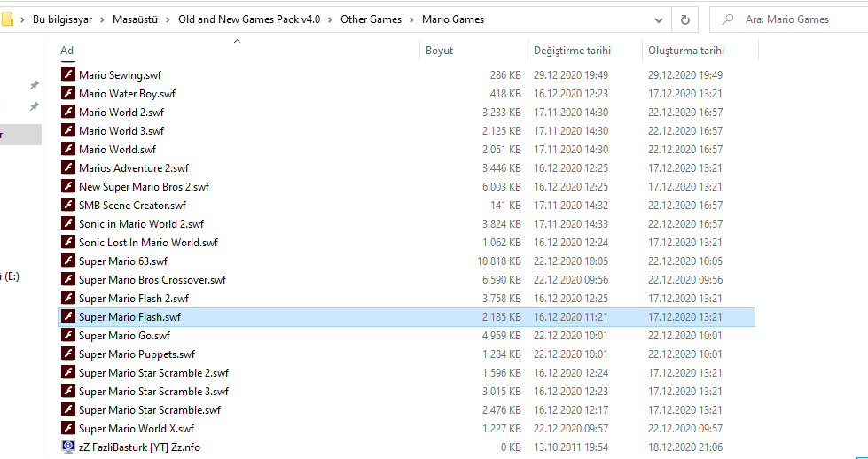Select file name New Super Mario Bros 2.swf
Image resolution: width=868 pixels, height=459 pixels.
[144, 186]
